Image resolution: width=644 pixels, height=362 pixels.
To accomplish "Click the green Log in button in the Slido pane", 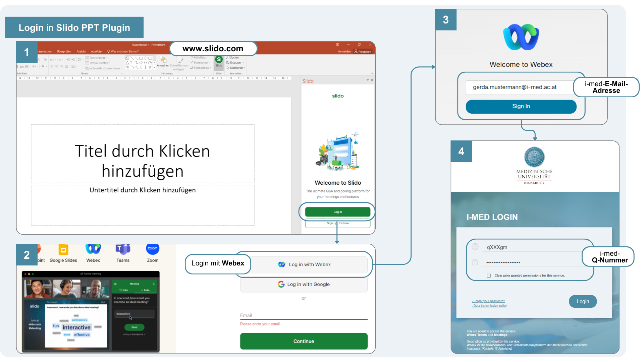I will (x=338, y=212).
